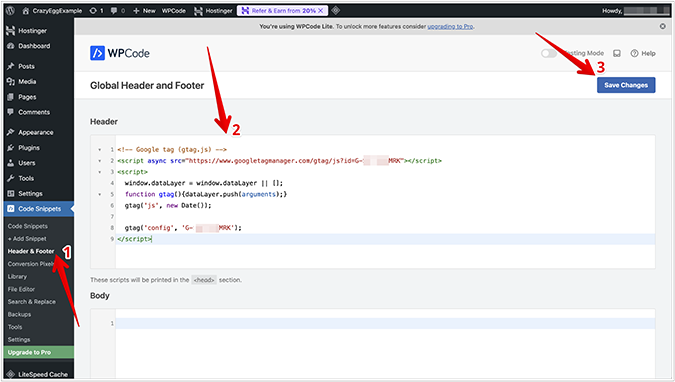Open the Library submenu item

click(17, 276)
